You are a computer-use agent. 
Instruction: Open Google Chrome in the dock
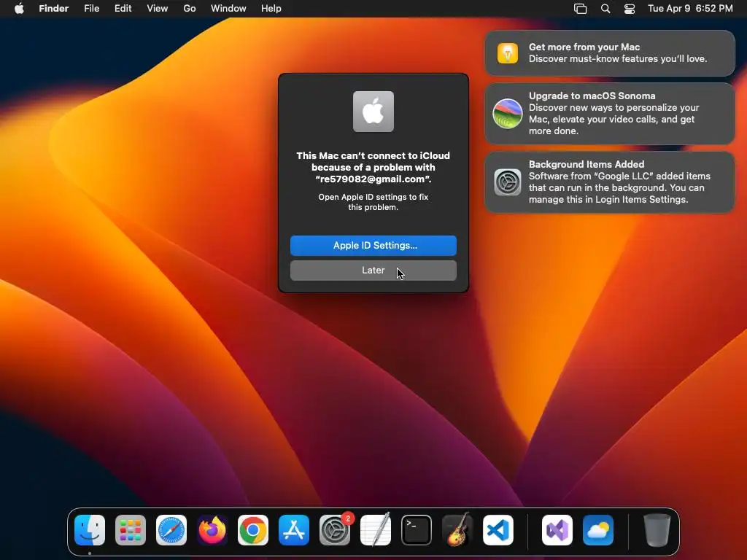(x=253, y=529)
